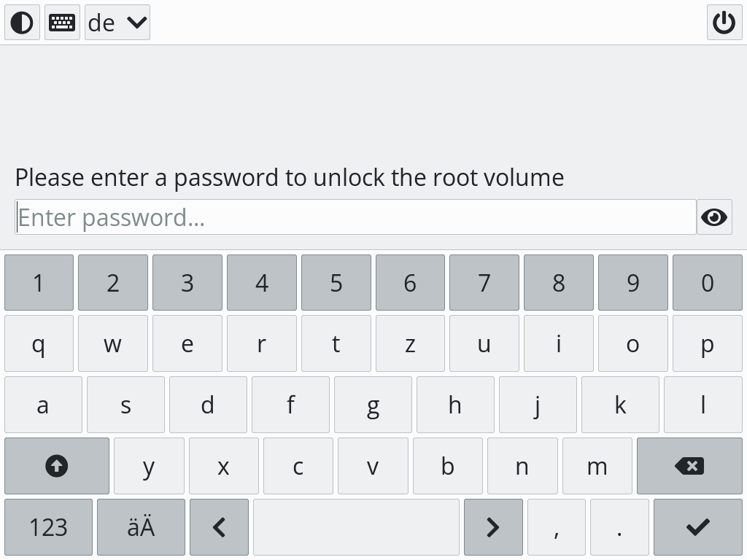747x560 pixels.
Task: Move cursor right with right chevron key
Action: pos(493,527)
